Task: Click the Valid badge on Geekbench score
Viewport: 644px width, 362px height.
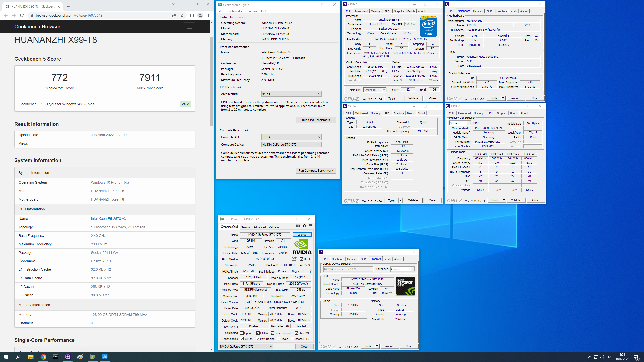Action: pyautogui.click(x=185, y=104)
